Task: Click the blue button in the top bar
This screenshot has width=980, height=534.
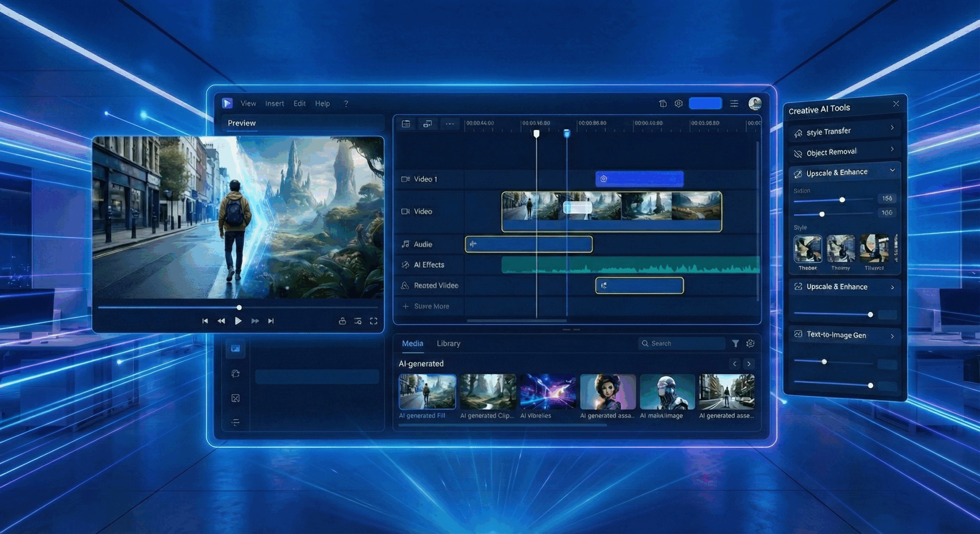Action: (705, 104)
